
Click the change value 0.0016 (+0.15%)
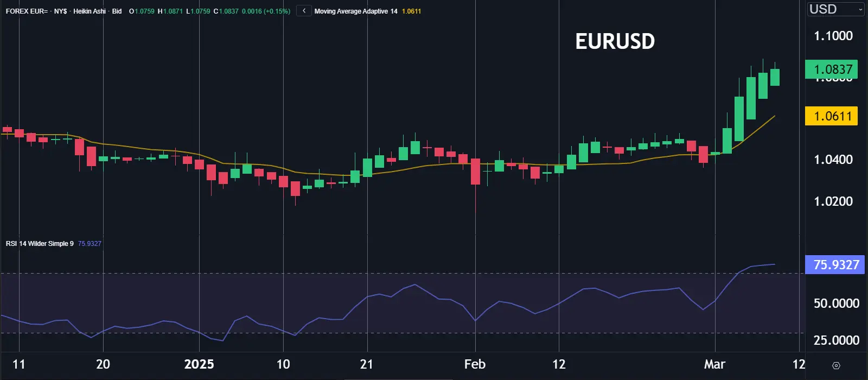click(266, 11)
